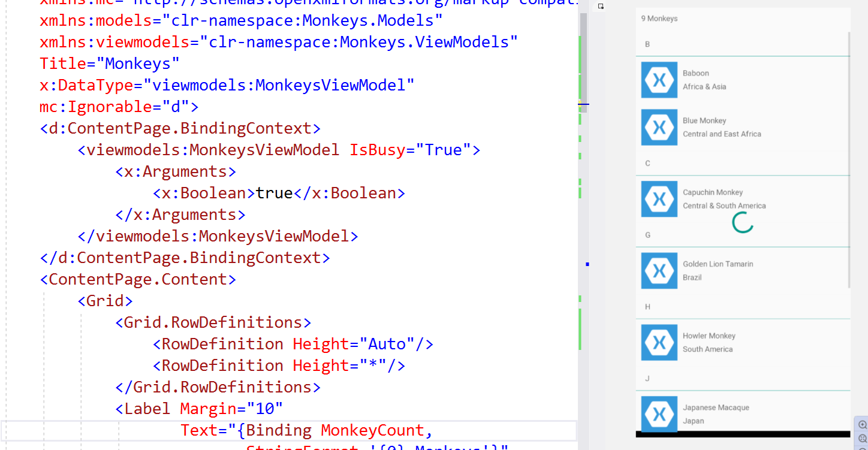This screenshot has height=450, width=868.
Task: Click the small icon above the preview
Action: click(x=600, y=7)
